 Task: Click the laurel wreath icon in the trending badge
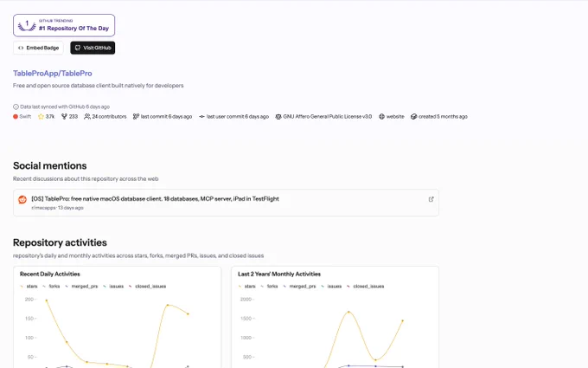pyautogui.click(x=27, y=25)
